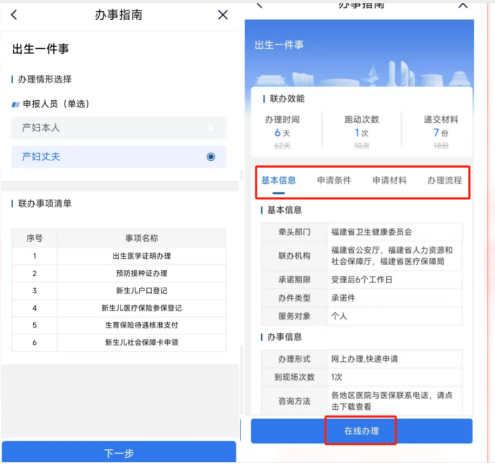Switch to the 申请材料 tab
495x468 pixels.
(389, 180)
